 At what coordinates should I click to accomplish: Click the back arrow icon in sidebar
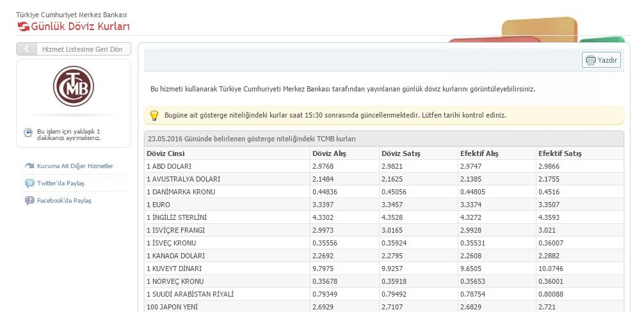pos(26,49)
